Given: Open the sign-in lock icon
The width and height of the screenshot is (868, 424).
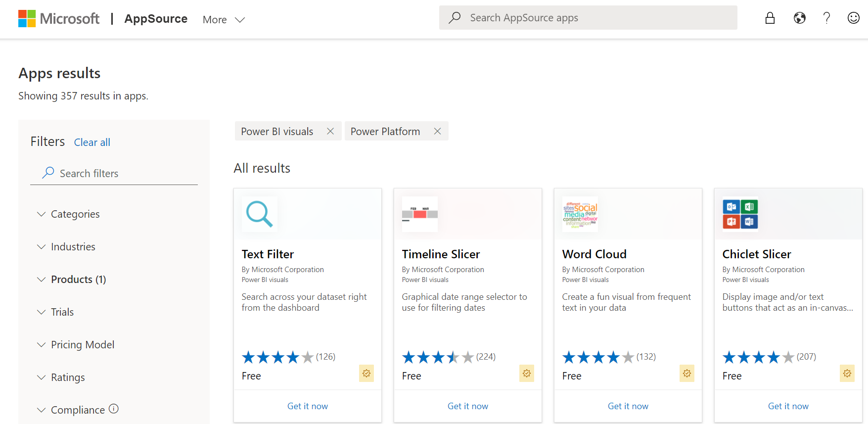Looking at the screenshot, I should coord(770,18).
